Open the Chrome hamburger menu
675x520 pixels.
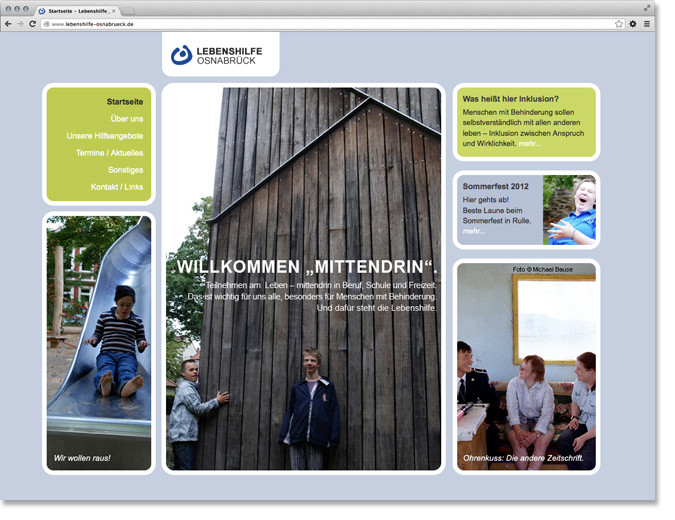click(x=647, y=24)
